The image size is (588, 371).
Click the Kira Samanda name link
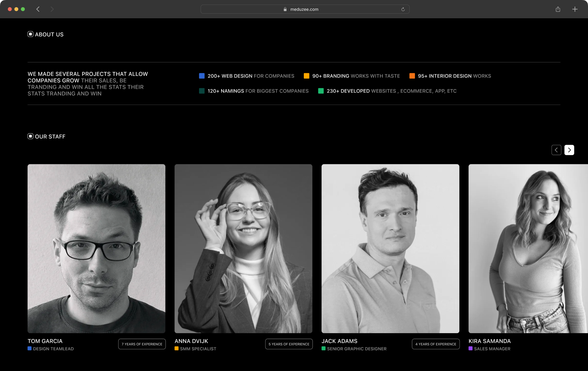tap(489, 341)
